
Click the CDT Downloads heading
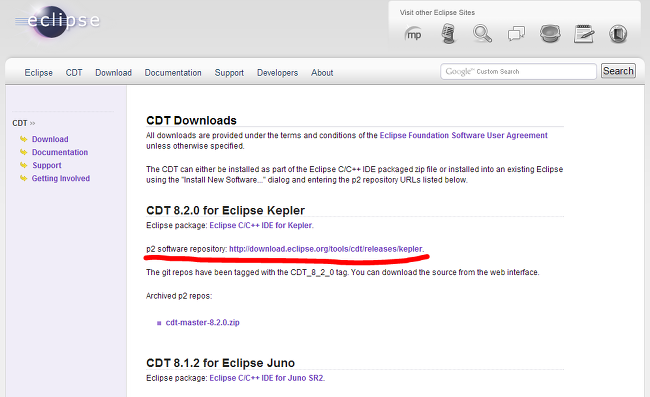191,120
